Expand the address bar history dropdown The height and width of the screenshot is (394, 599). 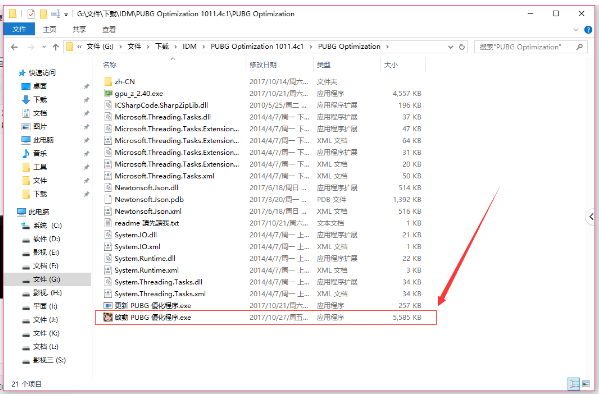click(450, 47)
